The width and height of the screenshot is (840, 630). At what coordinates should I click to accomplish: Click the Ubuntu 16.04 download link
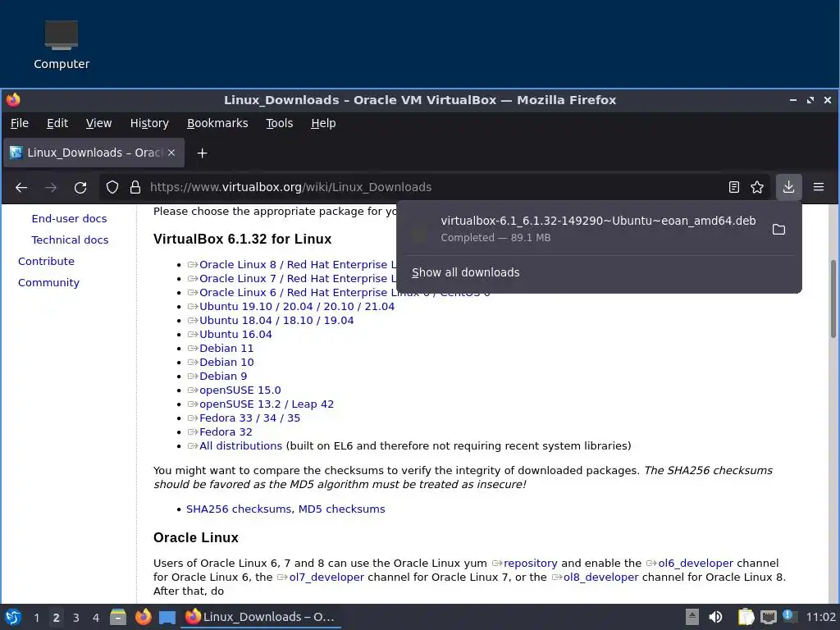click(235, 335)
